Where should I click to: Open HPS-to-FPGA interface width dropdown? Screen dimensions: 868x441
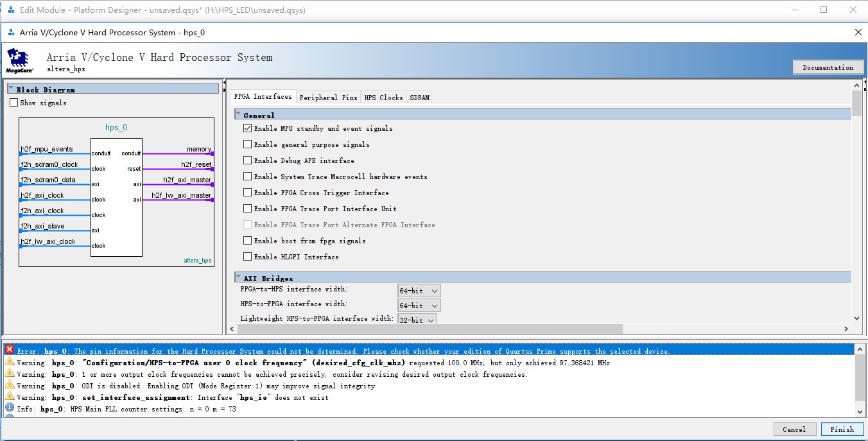[419, 306]
